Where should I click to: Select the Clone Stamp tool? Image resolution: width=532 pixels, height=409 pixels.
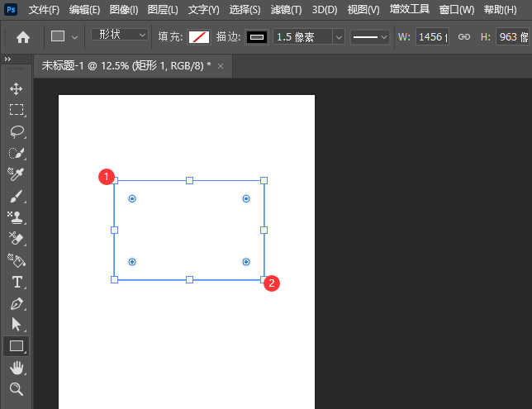16,218
